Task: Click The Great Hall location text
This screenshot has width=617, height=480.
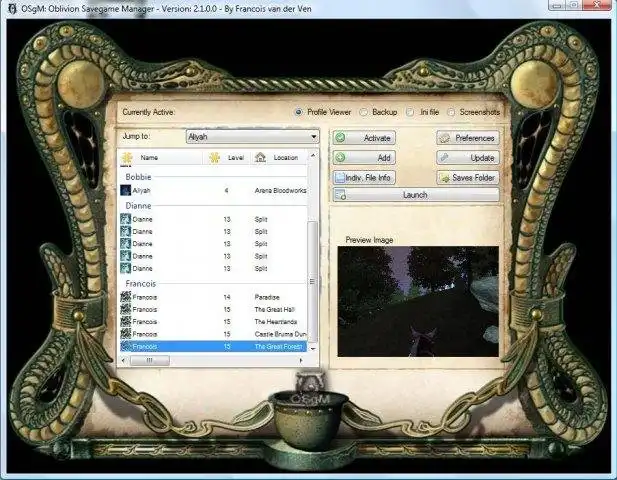Action: (275, 309)
